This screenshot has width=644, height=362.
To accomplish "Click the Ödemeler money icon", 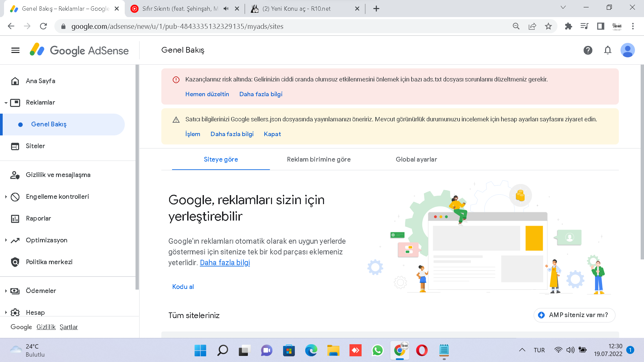I will coord(15,291).
